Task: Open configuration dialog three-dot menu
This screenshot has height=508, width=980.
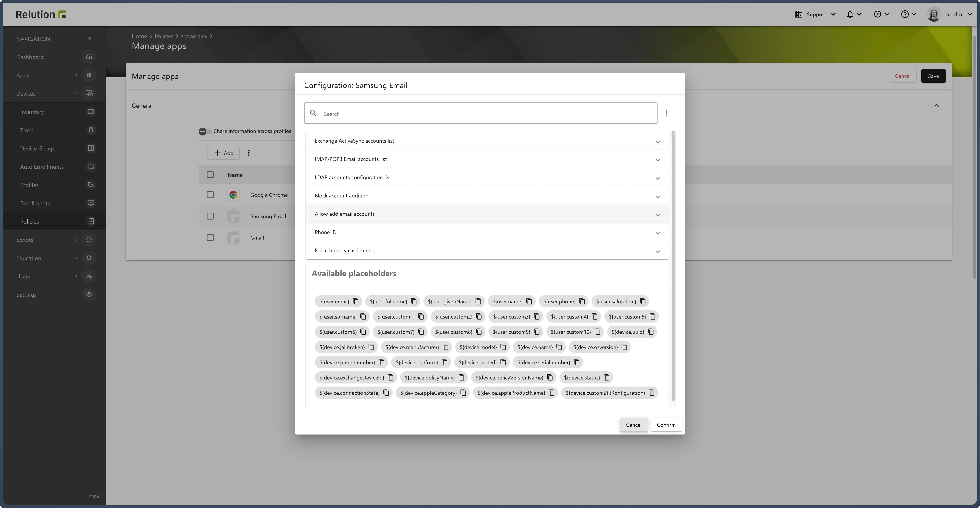Action: point(666,113)
